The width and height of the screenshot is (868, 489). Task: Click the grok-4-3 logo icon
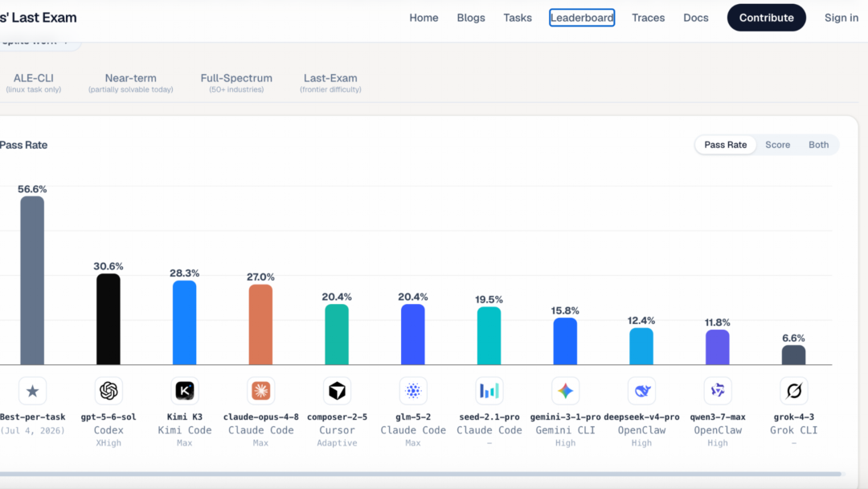794,391
